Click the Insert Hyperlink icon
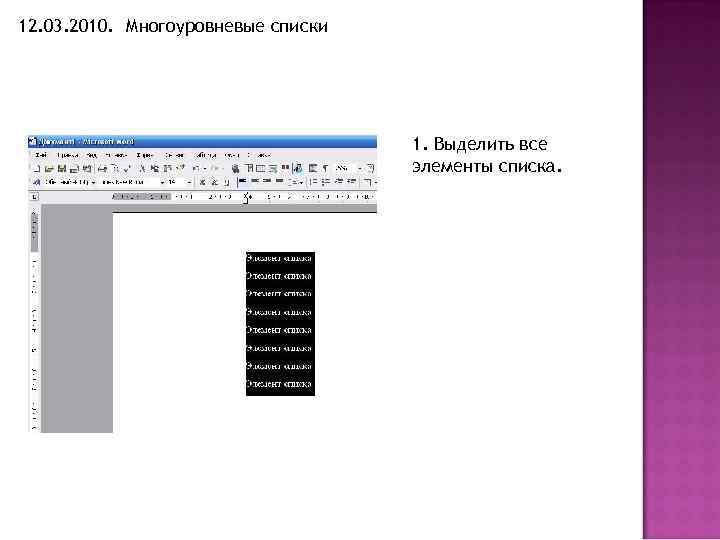Screen dimensions: 720x540 coord(236,169)
